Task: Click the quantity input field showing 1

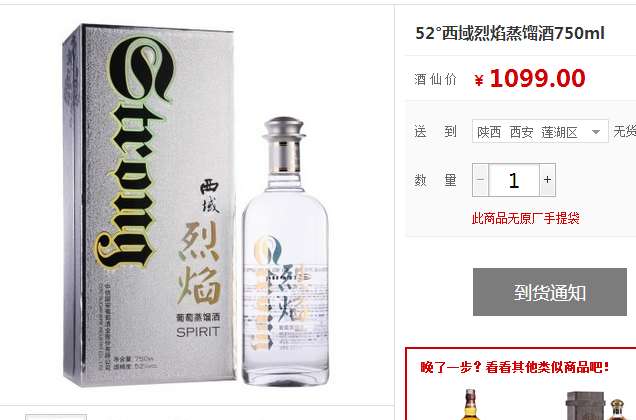Action: 514,180
